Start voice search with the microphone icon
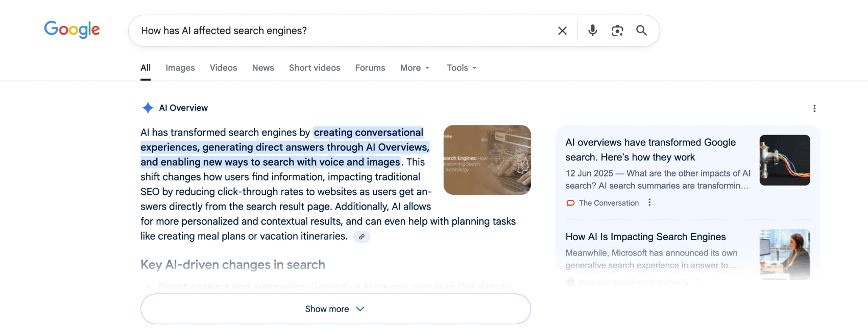The width and height of the screenshot is (868, 334). (592, 31)
